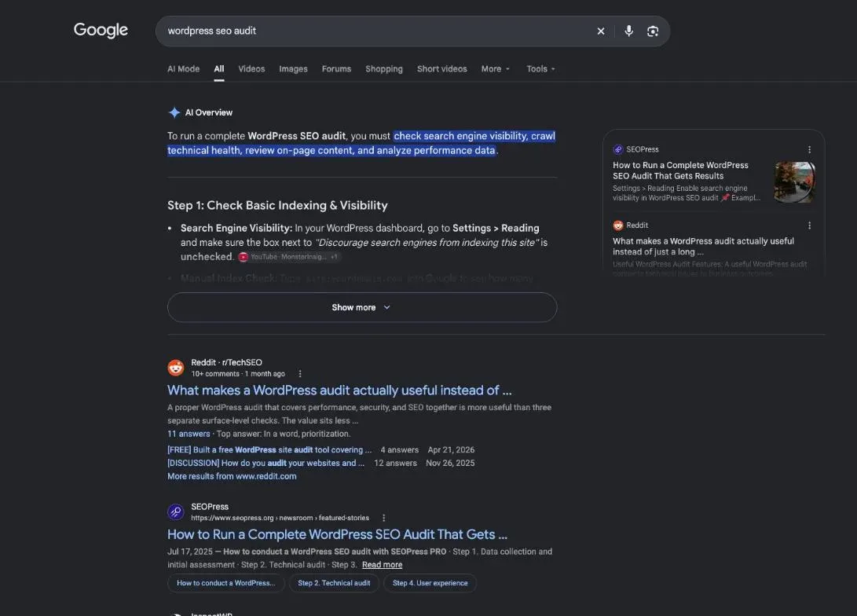This screenshot has height=616, width=857.
Task: Open the Shopping tab
Action: 383,69
